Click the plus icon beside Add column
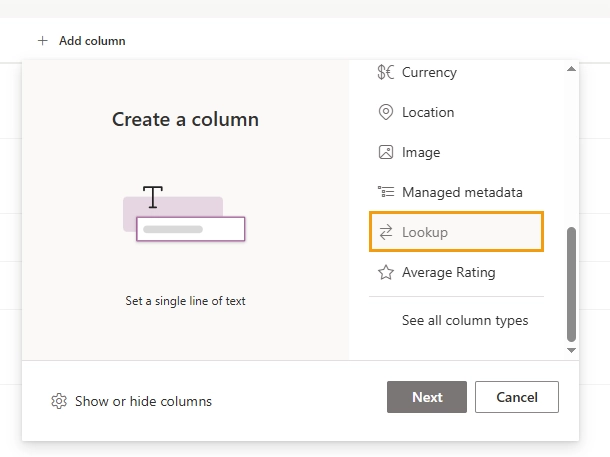This screenshot has width=610, height=457. [x=42, y=41]
